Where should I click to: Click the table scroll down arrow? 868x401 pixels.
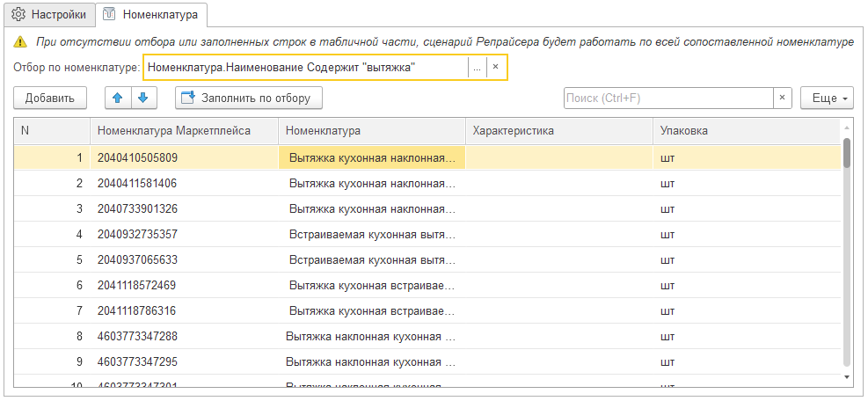tap(846, 376)
